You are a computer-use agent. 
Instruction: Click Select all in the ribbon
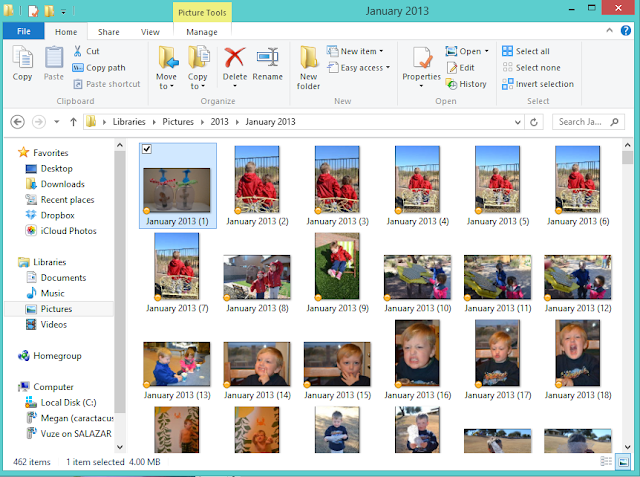(526, 51)
